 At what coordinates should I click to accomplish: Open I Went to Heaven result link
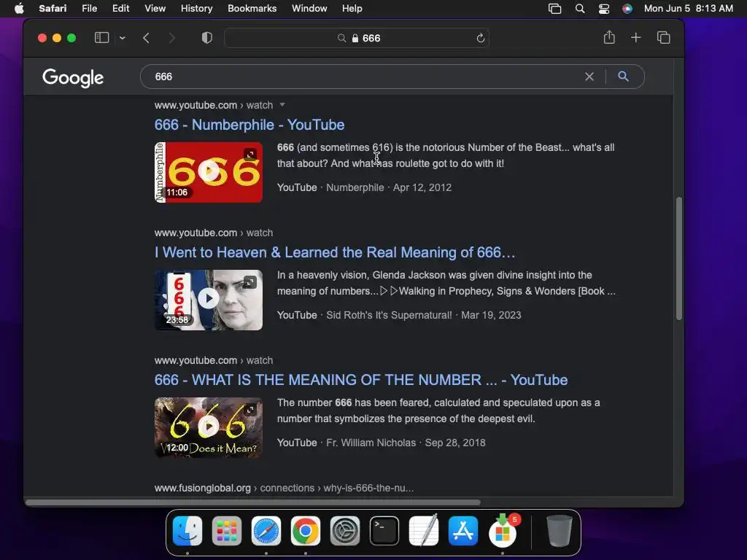(x=335, y=252)
